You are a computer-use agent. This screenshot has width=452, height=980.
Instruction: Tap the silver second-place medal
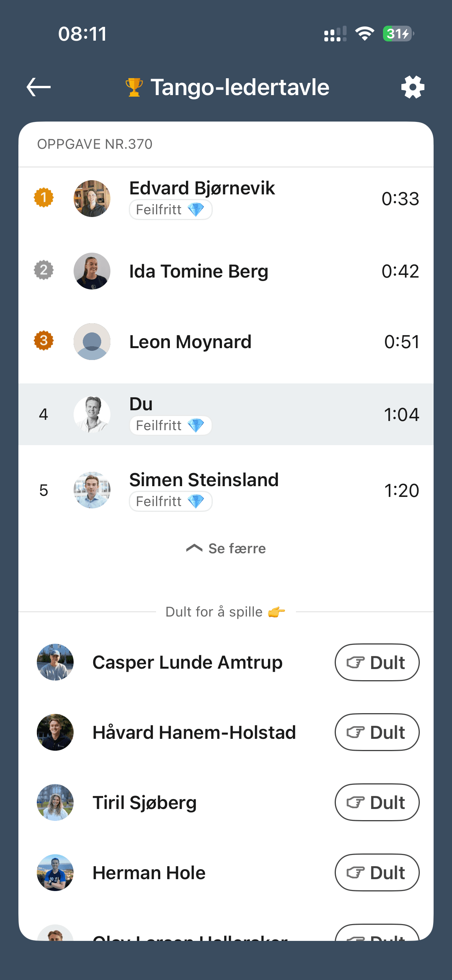pos(44,270)
